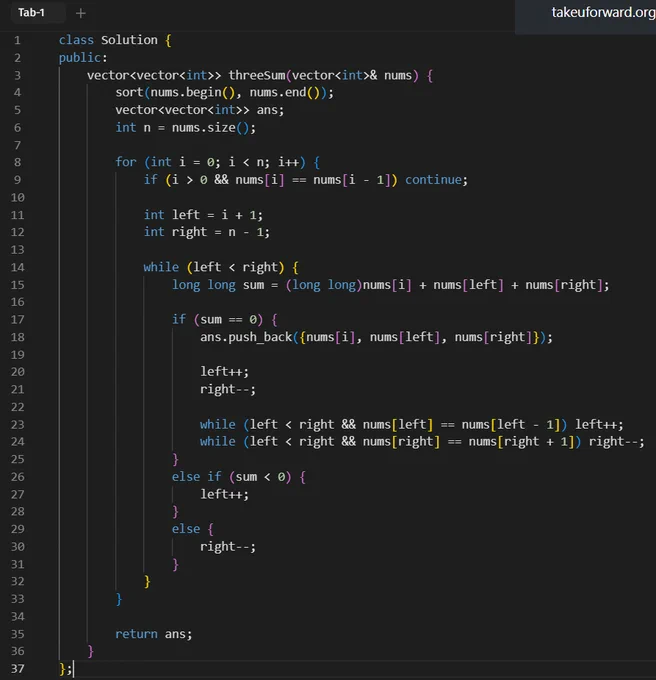This screenshot has width=656, height=680.
Task: Click 'return ans;' statement
Action: (153, 634)
